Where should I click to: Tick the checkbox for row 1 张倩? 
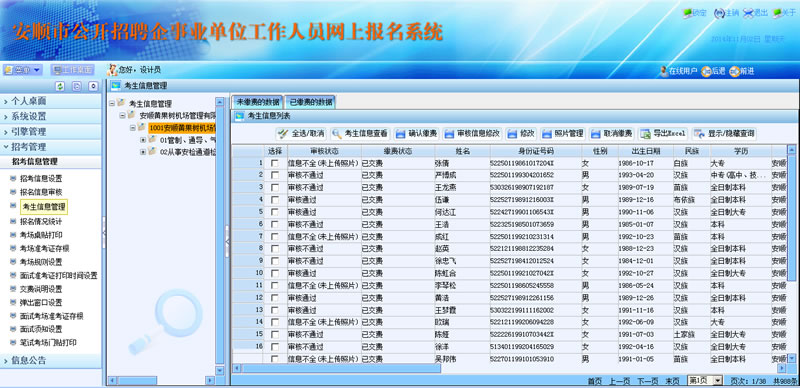coord(275,163)
